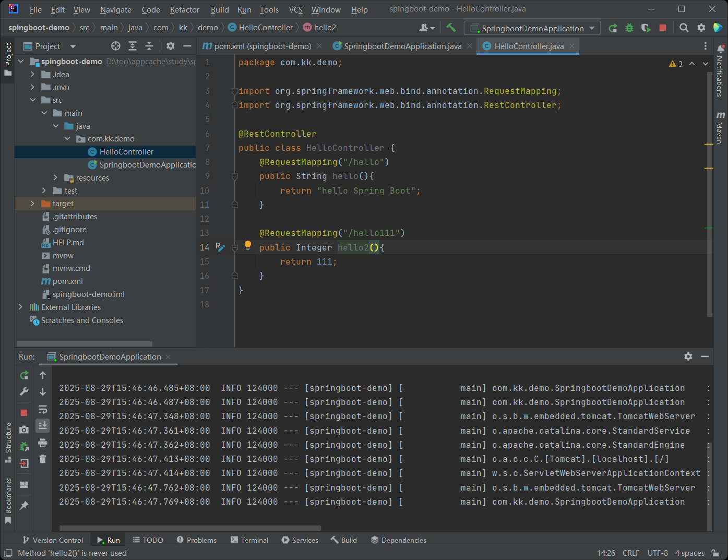Screen dimensions: 728x560
Task: Switch to SpringbootDemoApplication.java tab
Action: [x=402, y=46]
